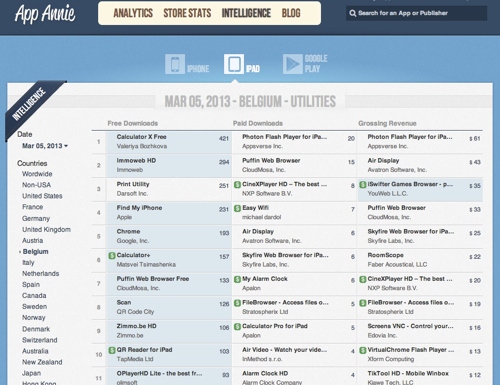Screen dimensions: 500x385
Task: Click the Grossing Revenue column header
Action: tap(387, 124)
